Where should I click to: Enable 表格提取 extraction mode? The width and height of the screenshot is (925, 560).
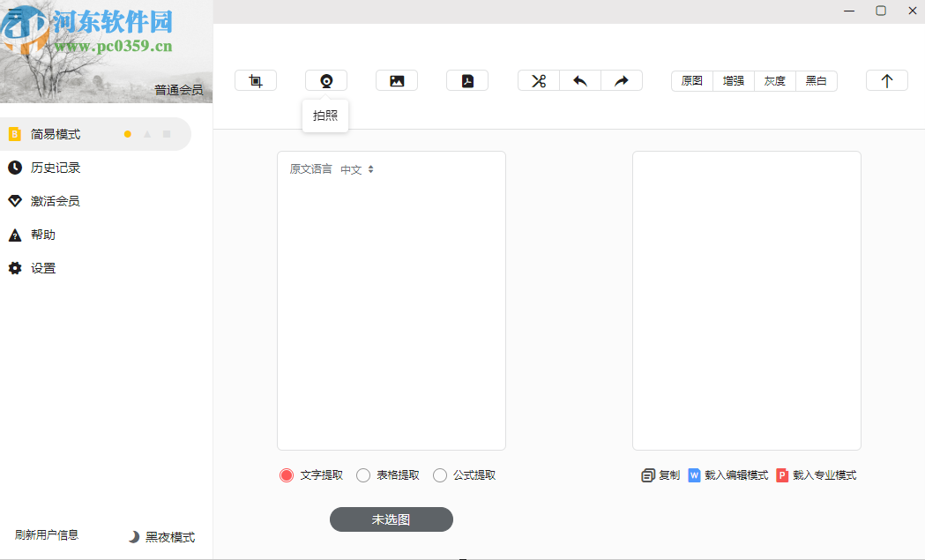[362, 474]
